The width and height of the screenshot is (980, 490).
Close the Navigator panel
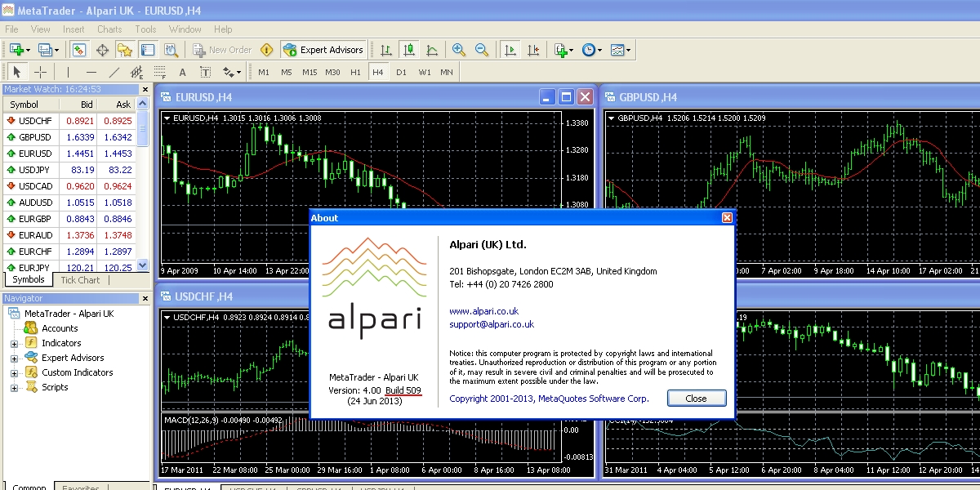pyautogui.click(x=145, y=298)
